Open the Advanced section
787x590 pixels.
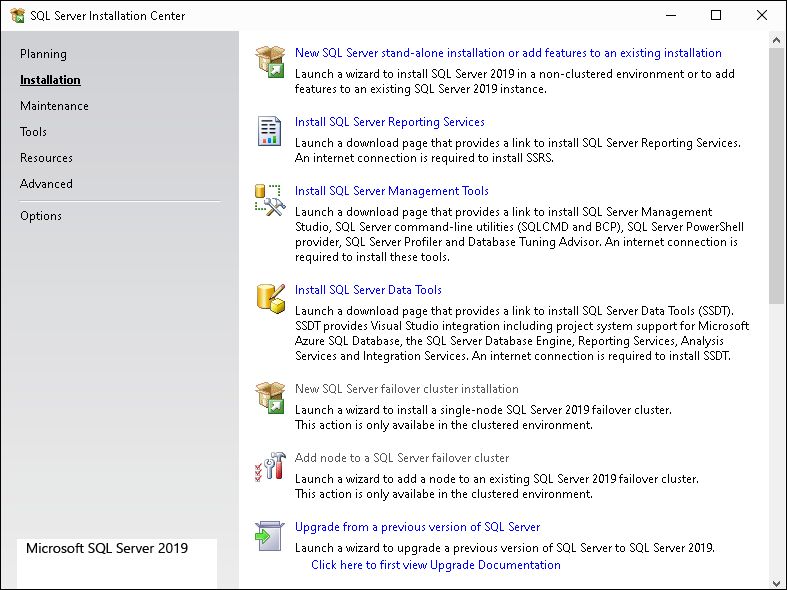click(x=46, y=184)
